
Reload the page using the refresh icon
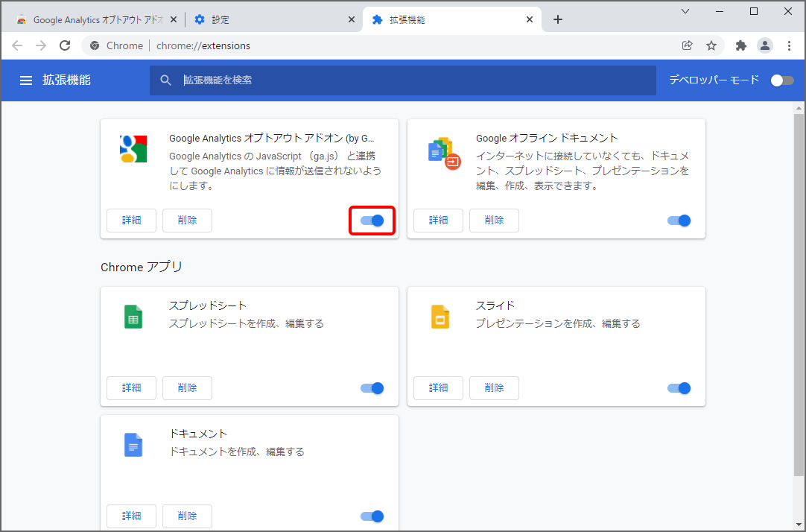(65, 45)
